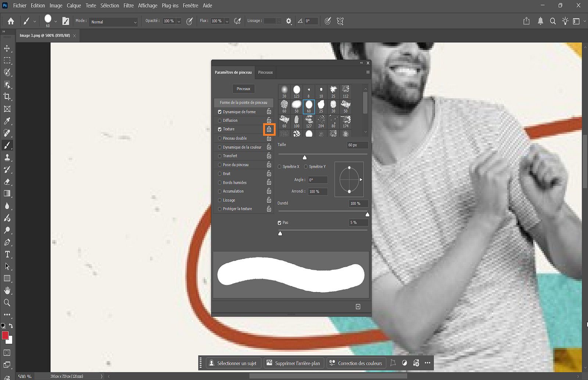
Task: Disable the Dynamique de forme checkbox
Action: coord(220,111)
